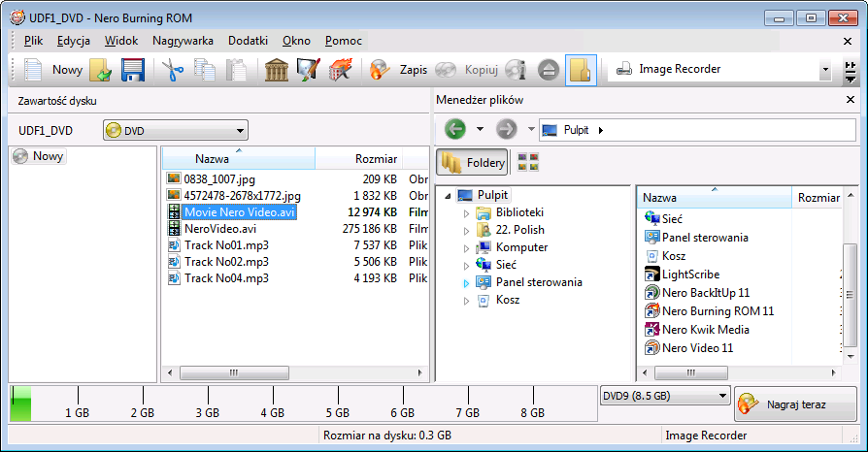
Task: Select the file Track No01.mp3
Action: (x=218, y=245)
